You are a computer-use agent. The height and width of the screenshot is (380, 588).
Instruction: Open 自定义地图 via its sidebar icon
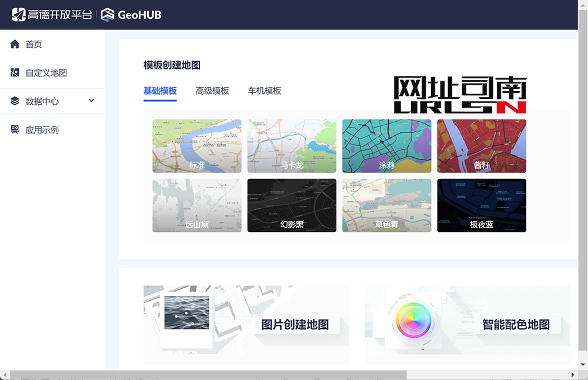point(14,72)
